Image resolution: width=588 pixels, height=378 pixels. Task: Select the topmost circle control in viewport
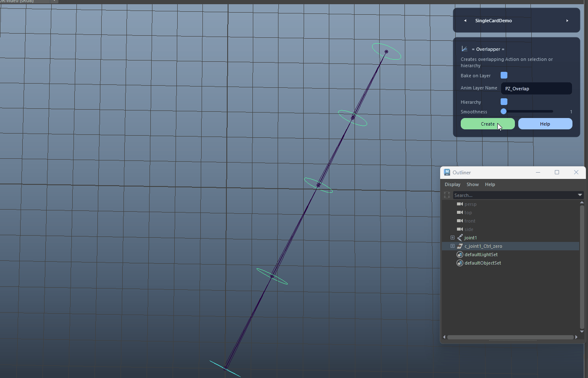(386, 52)
